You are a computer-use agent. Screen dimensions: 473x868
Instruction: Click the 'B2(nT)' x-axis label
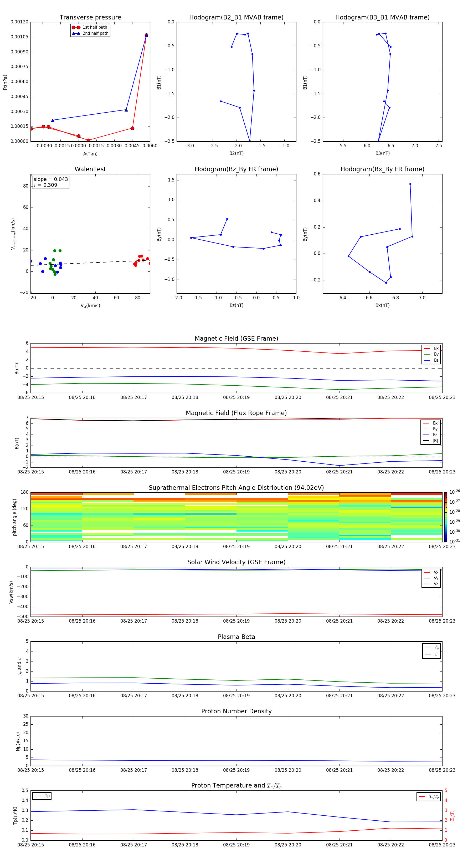[x=236, y=153]
